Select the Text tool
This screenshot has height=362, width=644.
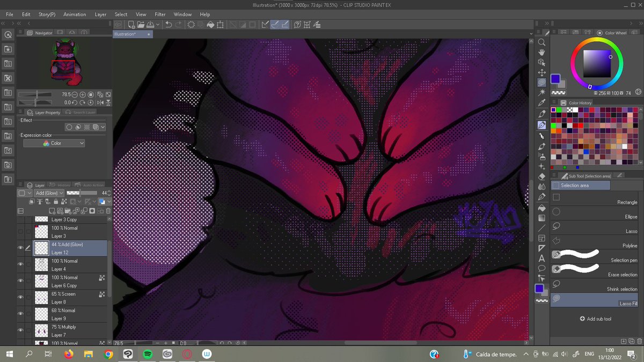coord(542,258)
